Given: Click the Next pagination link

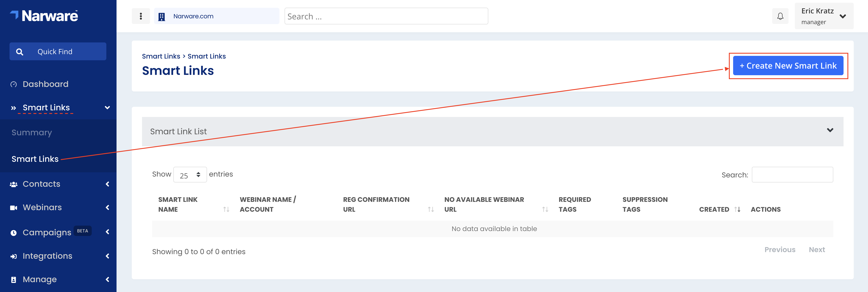Looking at the screenshot, I should coord(817,250).
